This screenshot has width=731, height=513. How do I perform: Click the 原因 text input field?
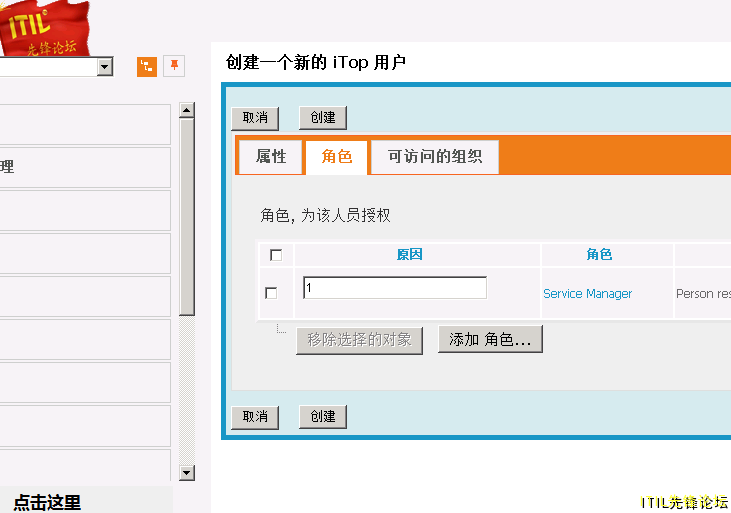click(395, 288)
